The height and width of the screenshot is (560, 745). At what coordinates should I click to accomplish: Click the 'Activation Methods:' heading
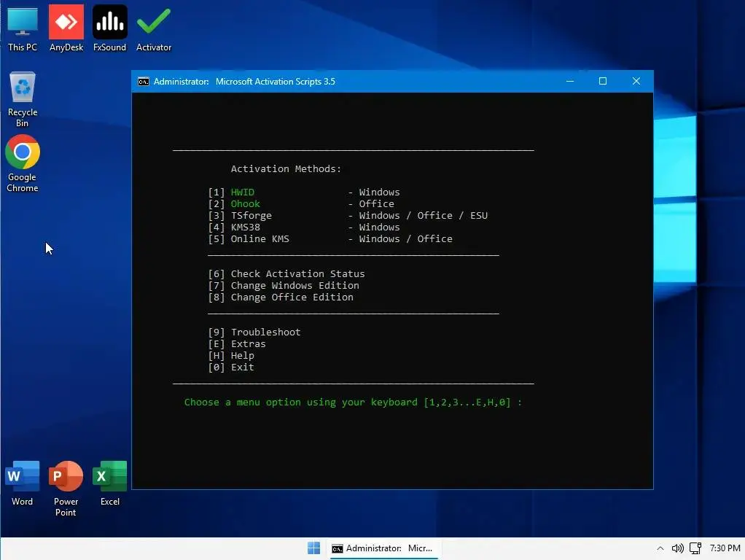pos(286,168)
